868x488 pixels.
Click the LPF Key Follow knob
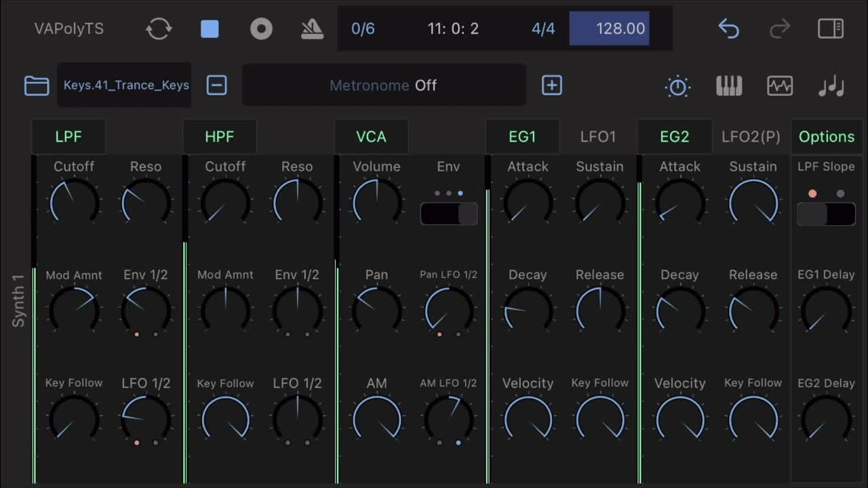coord(75,419)
